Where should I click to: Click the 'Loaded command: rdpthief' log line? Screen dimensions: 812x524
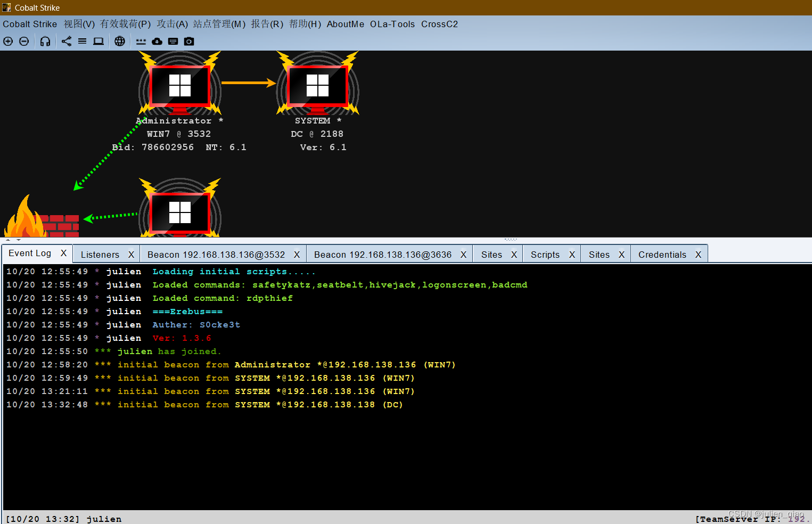(223, 298)
